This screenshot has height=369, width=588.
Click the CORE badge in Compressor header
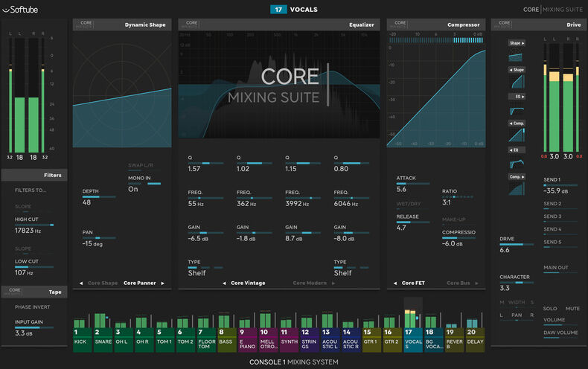400,25
